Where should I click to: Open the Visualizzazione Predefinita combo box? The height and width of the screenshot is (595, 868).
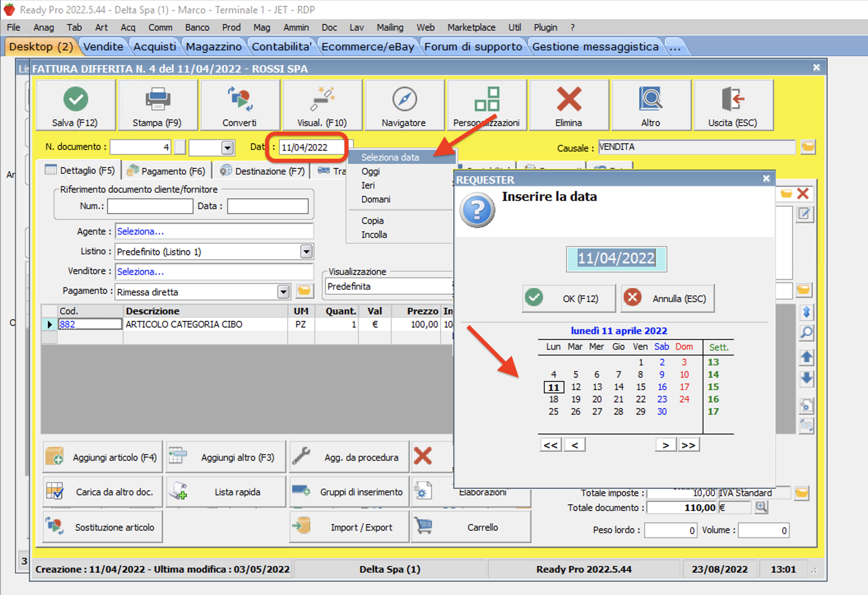[x=389, y=287]
